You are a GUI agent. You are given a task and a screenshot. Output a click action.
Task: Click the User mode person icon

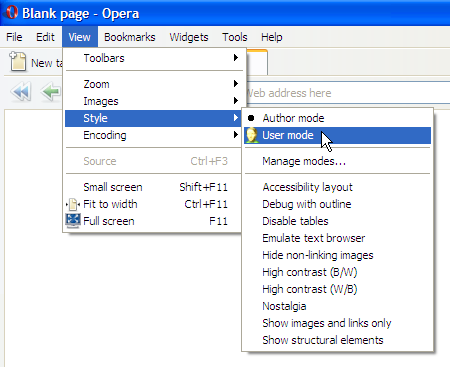(252, 135)
